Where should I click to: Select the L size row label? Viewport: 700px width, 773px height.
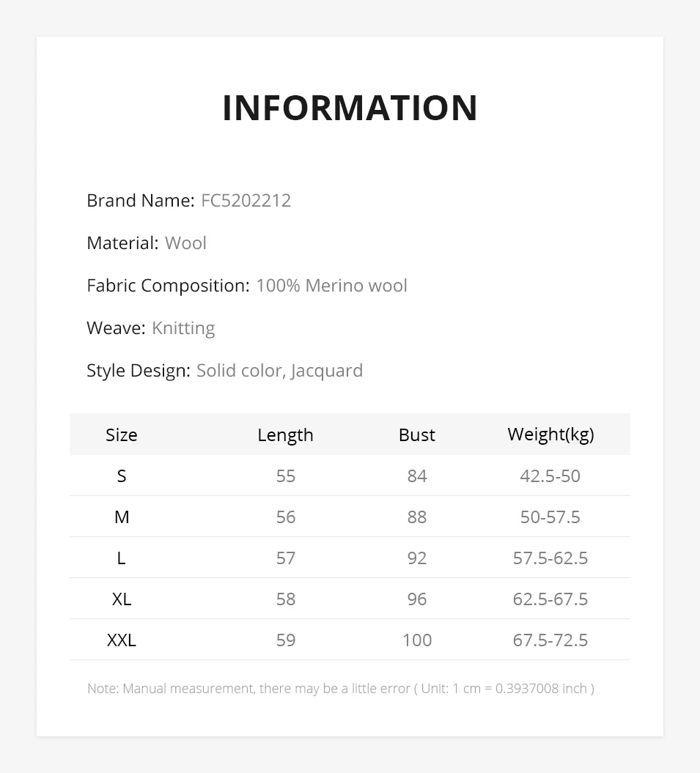pos(122,558)
